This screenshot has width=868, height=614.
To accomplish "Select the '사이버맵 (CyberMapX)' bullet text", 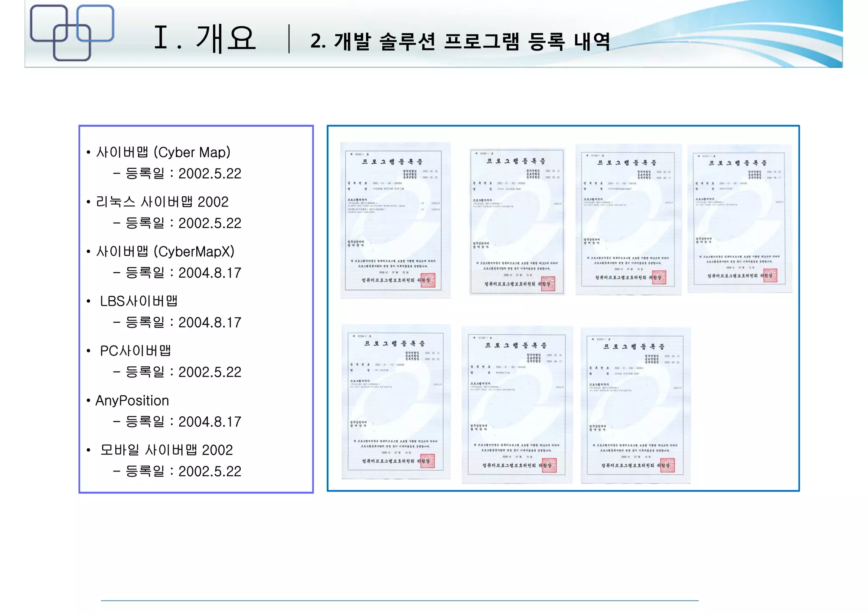I will coord(165,251).
